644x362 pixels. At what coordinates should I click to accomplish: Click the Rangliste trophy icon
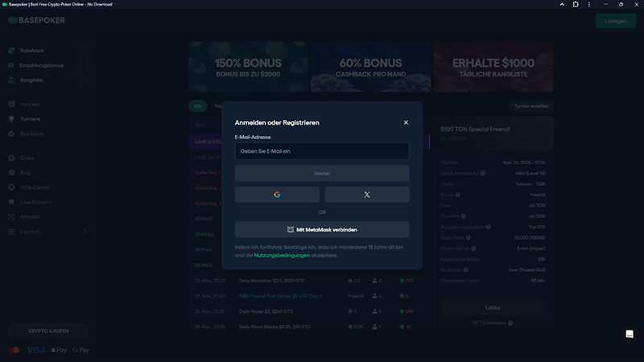[x=11, y=80]
